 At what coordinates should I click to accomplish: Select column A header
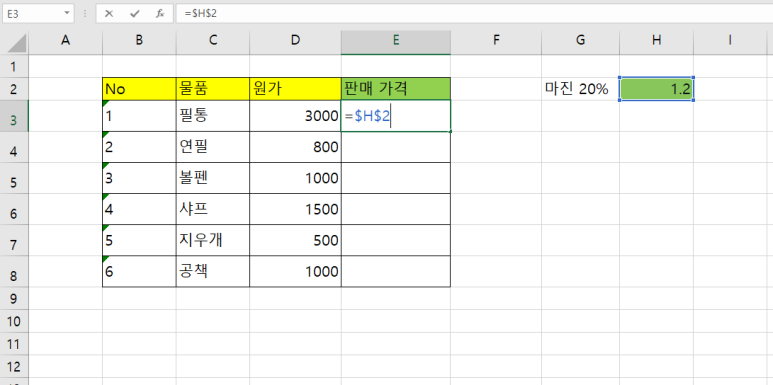[x=65, y=41]
